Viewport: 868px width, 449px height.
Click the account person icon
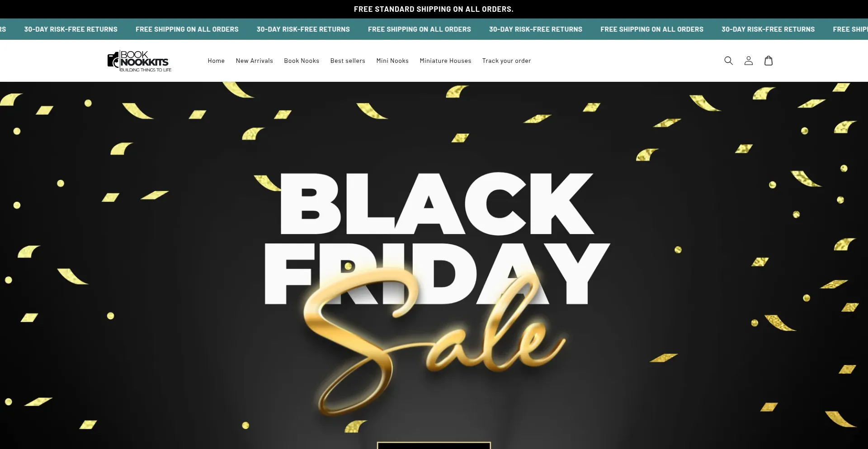(x=748, y=61)
